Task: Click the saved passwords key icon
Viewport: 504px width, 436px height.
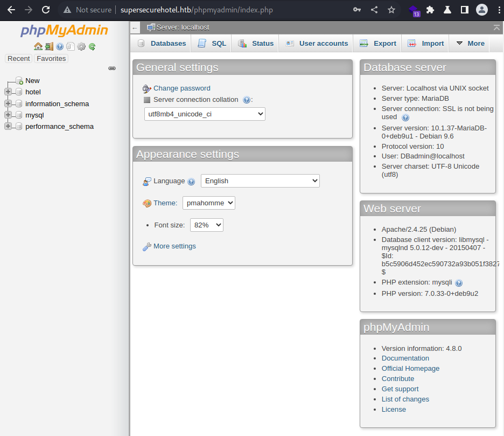Action: pos(357,10)
